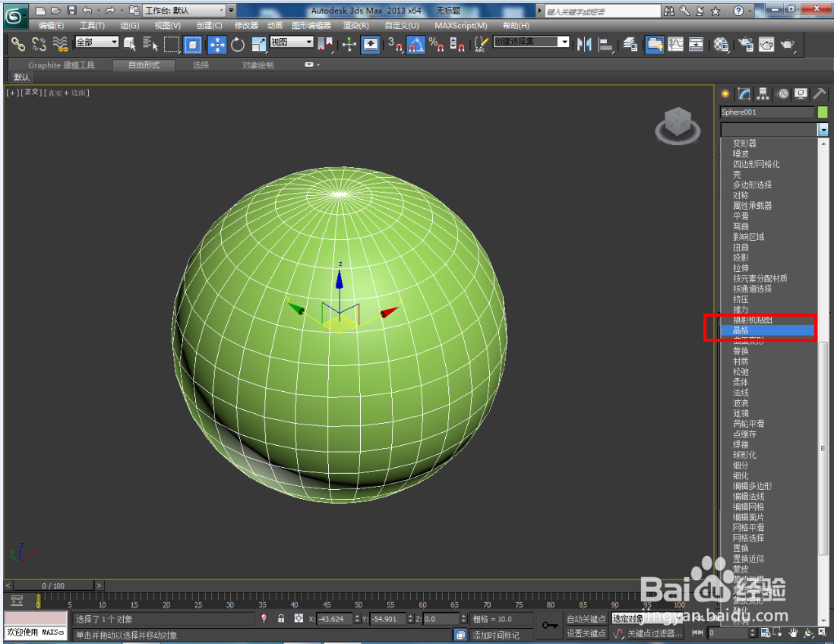834x644 pixels.
Task: Select the Unlink Selection tool
Action: coord(39,44)
